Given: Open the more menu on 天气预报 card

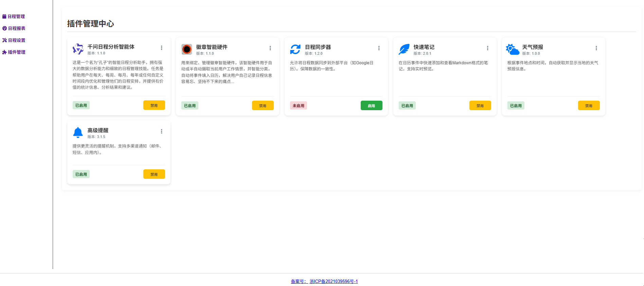Looking at the screenshot, I should coord(596,48).
